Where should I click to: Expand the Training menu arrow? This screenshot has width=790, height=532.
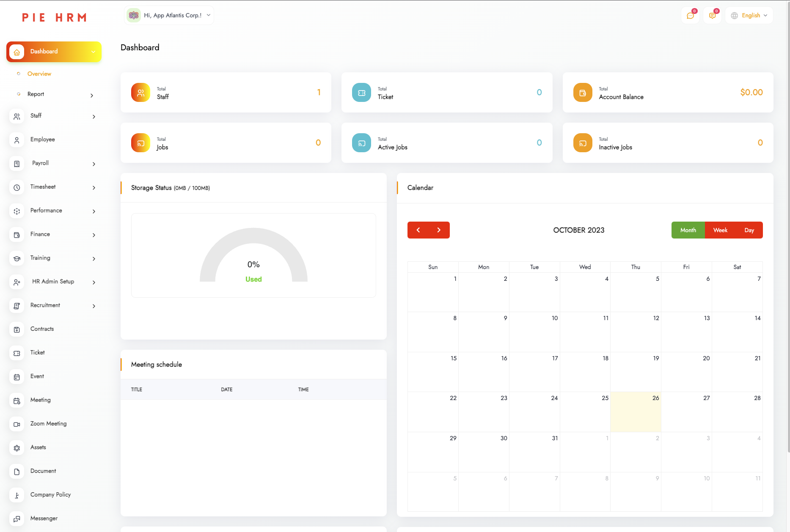[x=94, y=259]
